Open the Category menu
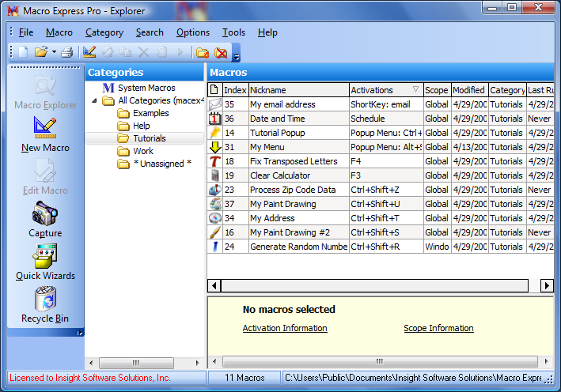This screenshot has height=392, width=561. click(x=104, y=32)
